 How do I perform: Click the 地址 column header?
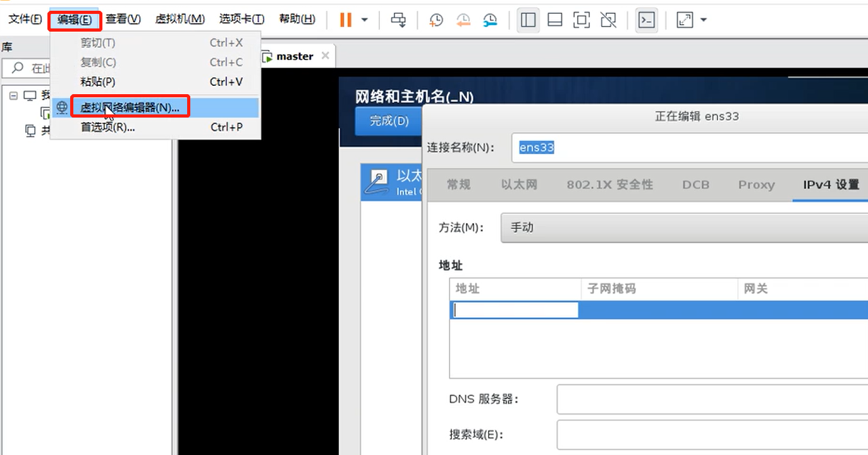point(515,289)
